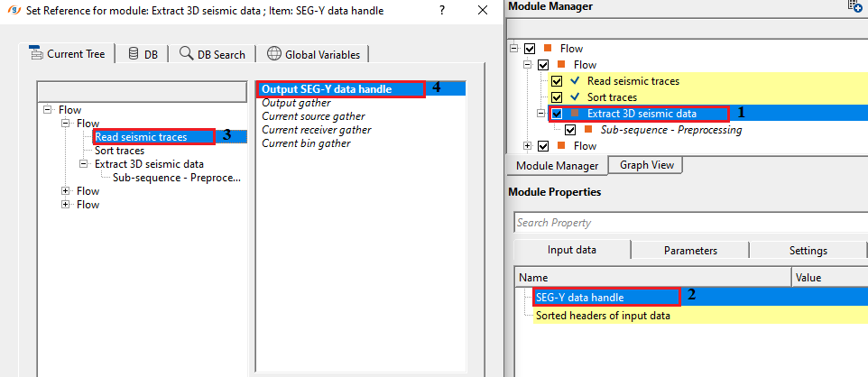Viewport: 868px width, 377px height.
Task: Click the globe icon on Global Variables tab
Action: [x=274, y=54]
